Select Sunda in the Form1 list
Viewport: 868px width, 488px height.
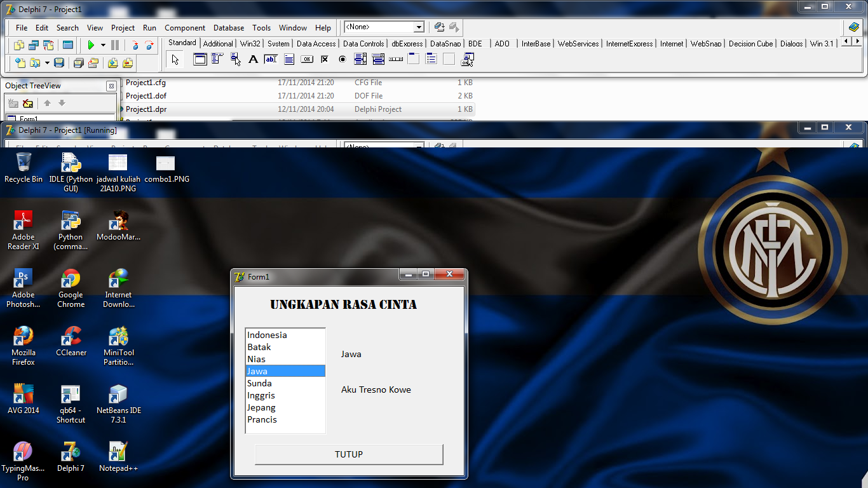point(285,383)
